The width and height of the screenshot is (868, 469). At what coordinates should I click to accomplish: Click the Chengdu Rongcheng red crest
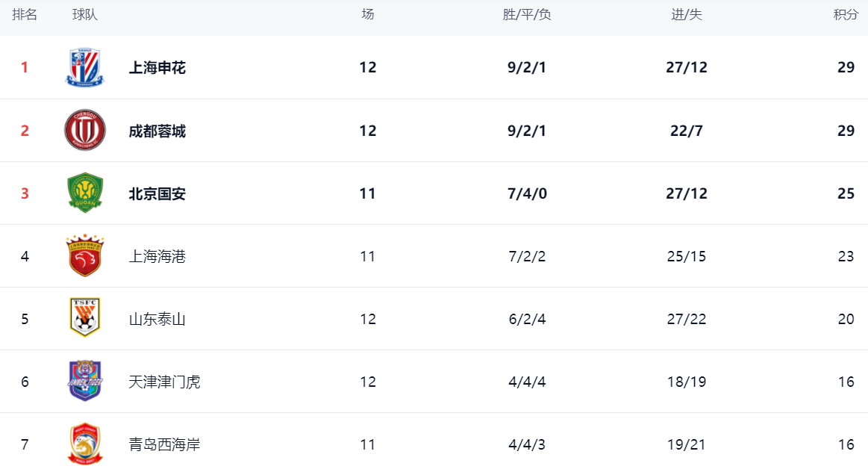tap(84, 130)
